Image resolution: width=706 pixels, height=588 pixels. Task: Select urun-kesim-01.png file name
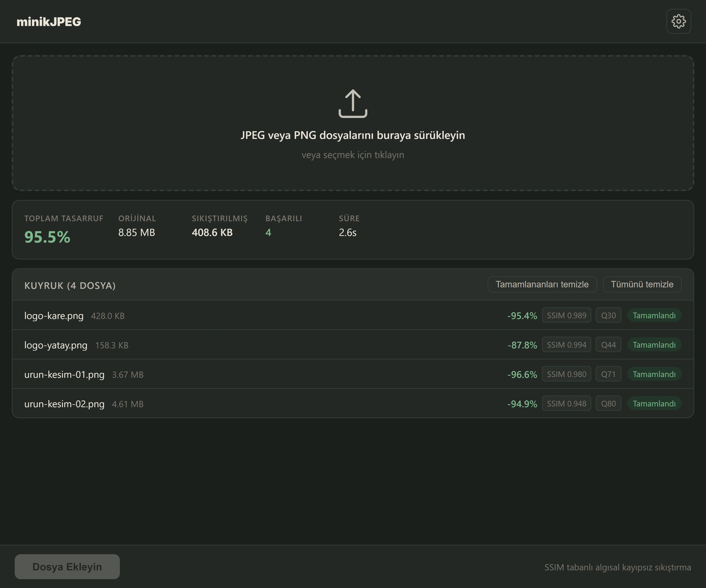[x=64, y=374]
